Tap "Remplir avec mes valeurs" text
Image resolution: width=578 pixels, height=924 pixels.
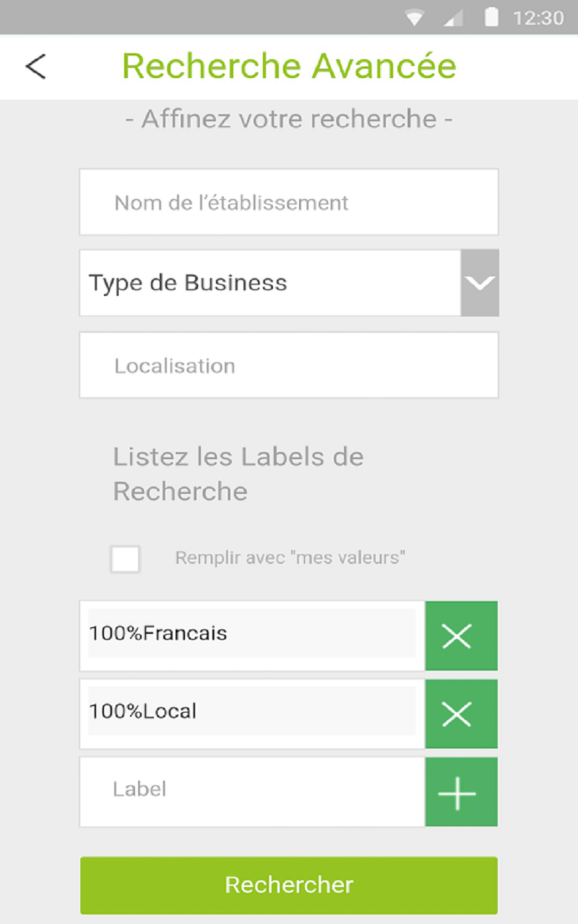[290, 558]
